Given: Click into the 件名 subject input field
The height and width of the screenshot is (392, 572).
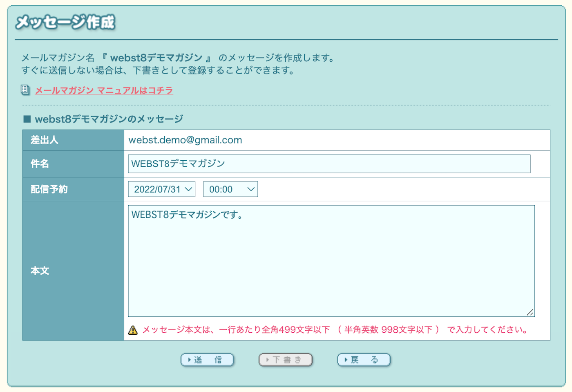Looking at the screenshot, I should [x=329, y=164].
